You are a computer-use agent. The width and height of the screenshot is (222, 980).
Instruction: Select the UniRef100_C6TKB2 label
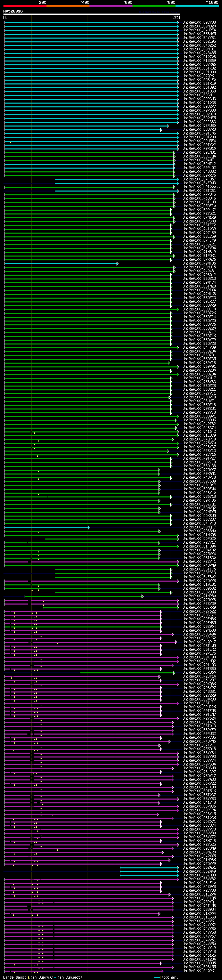(x=199, y=68)
